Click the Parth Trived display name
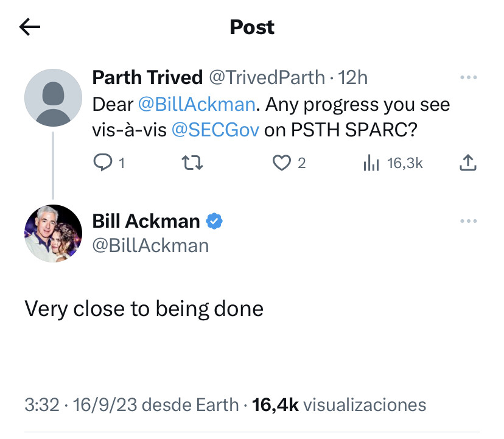 (x=147, y=78)
